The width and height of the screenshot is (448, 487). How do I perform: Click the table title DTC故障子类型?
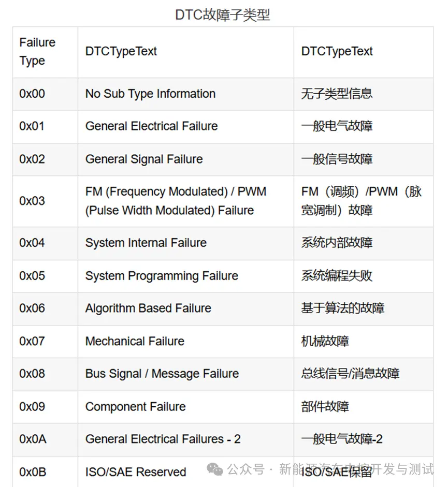coord(223,14)
